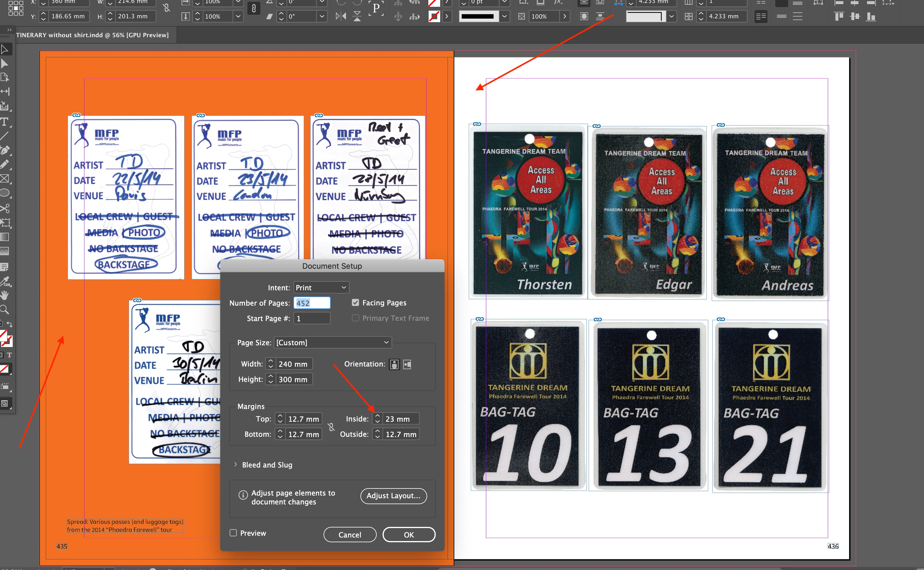Click the black stroke color swatch
Viewport: 924px width, 570px height.
click(x=477, y=16)
